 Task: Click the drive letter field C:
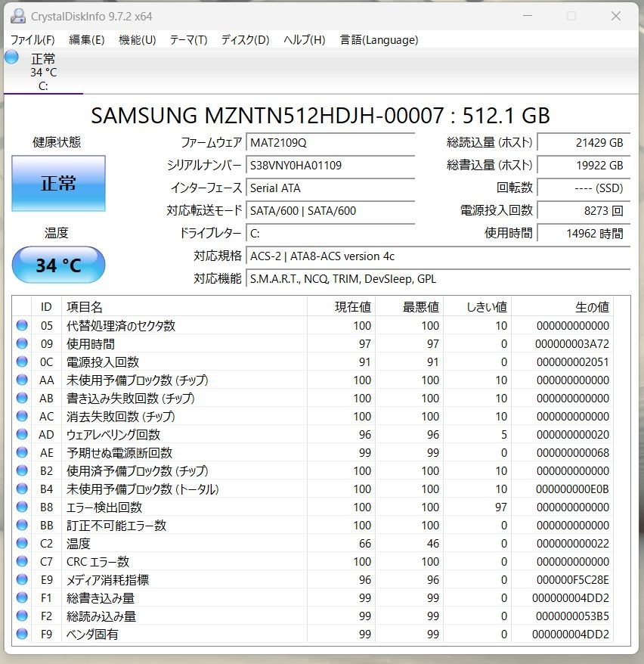pos(330,234)
